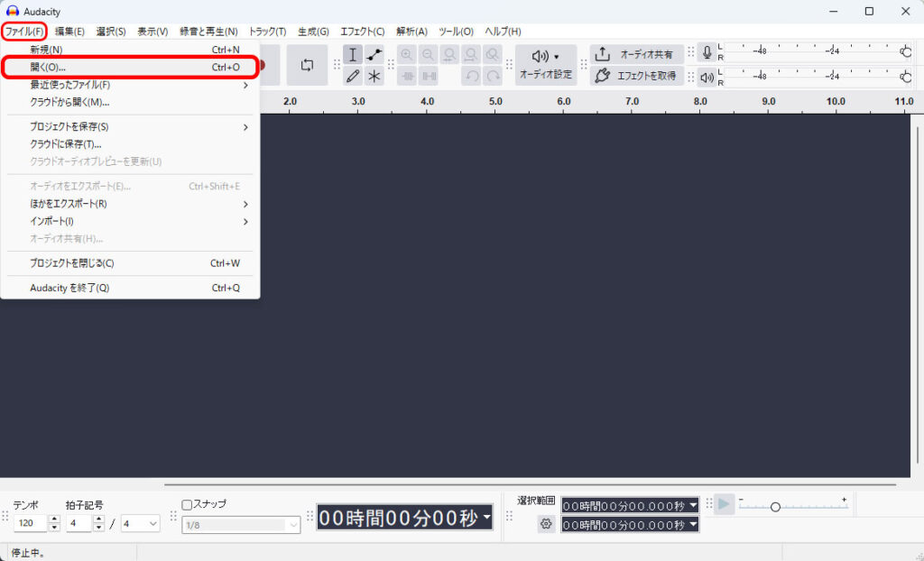
Task: Open the エフェクト(C) menu
Action: click(363, 32)
